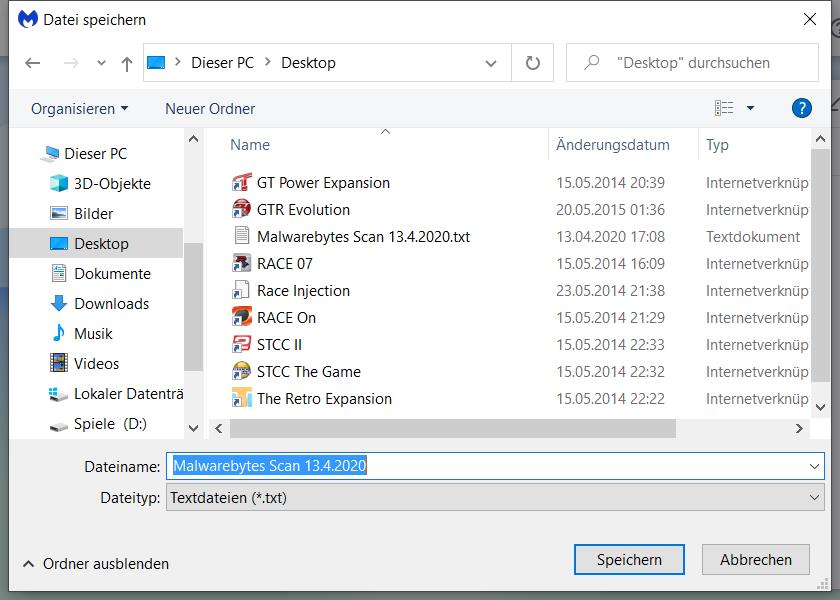Open Bilder folder in the sidebar

[93, 214]
